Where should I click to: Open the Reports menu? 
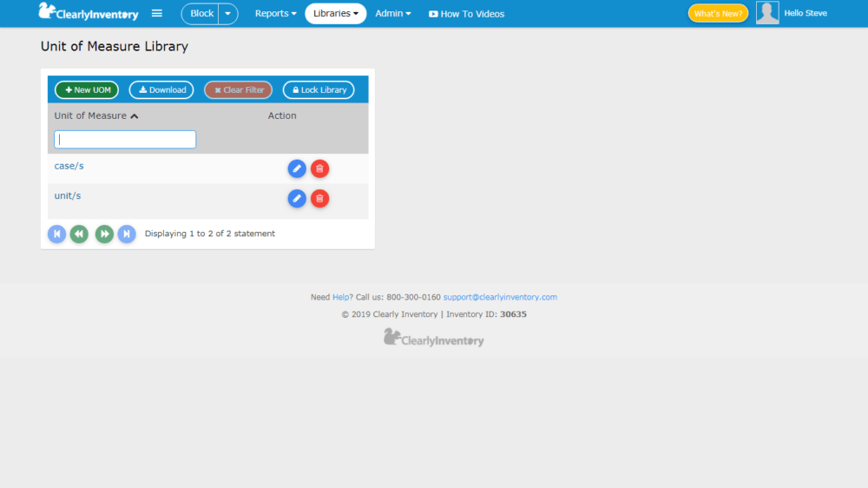[x=276, y=13]
